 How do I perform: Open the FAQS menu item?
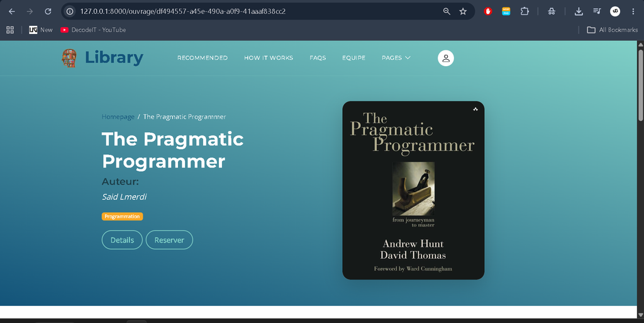coord(318,58)
